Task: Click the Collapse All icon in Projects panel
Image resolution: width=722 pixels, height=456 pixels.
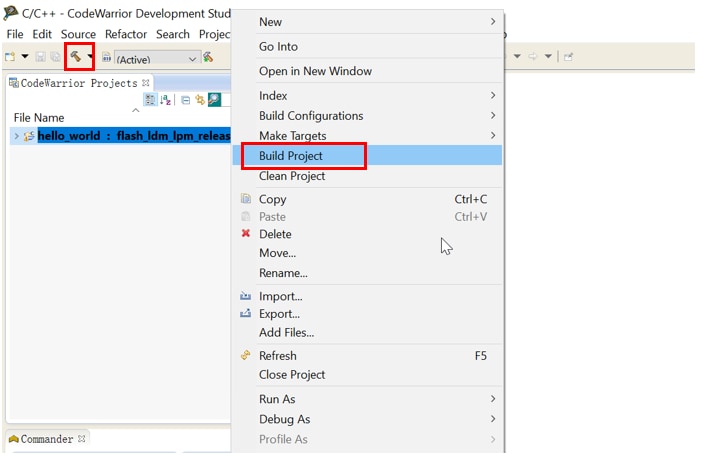Action: tap(186, 100)
